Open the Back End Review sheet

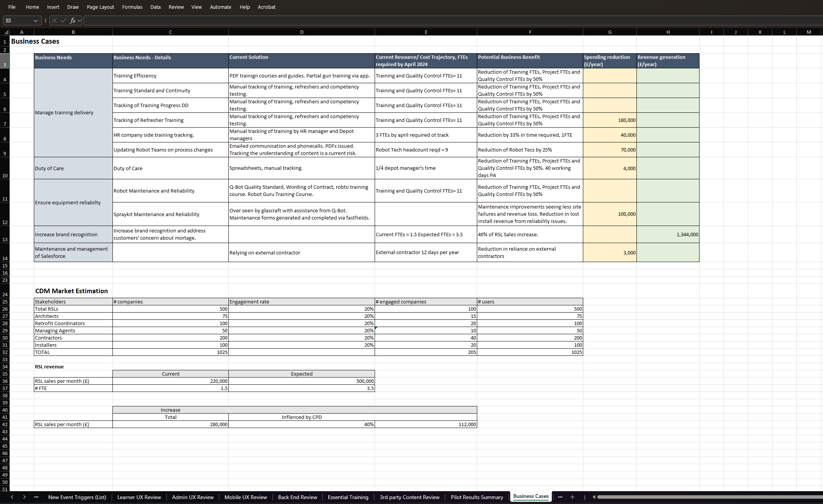(x=298, y=497)
